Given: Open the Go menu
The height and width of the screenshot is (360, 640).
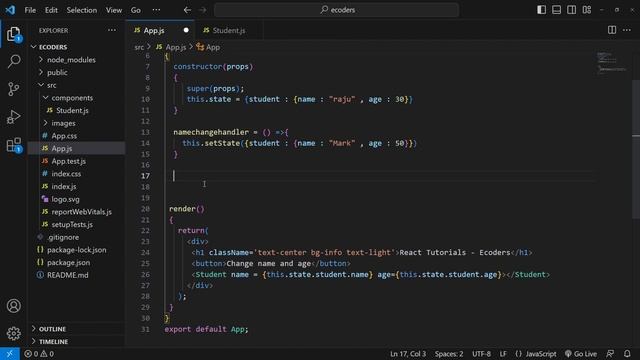Looking at the screenshot, I should pyautogui.click(x=136, y=10).
